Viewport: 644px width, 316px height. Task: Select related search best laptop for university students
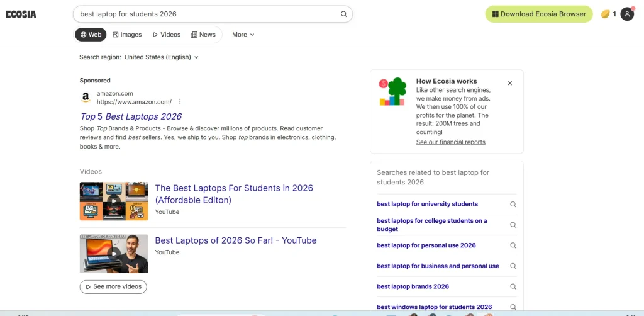pyautogui.click(x=427, y=204)
